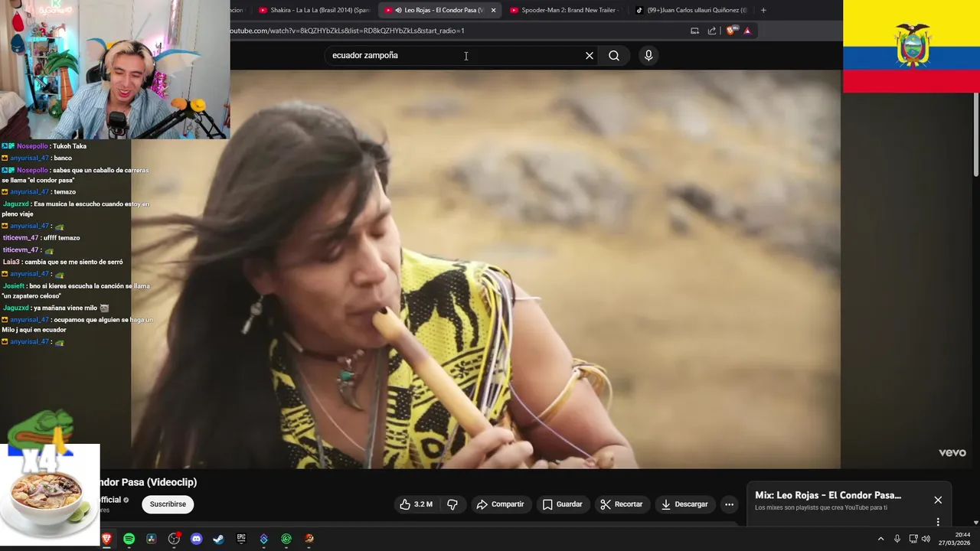
Task: Open the green circular app in taskbar
Action: [x=286, y=539]
